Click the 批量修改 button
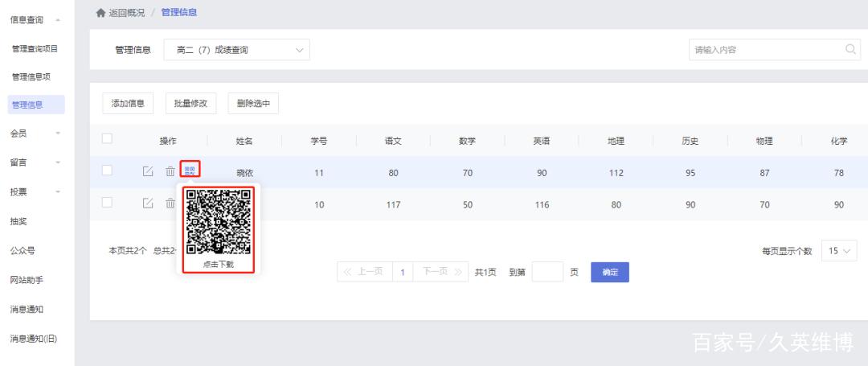 pyautogui.click(x=190, y=104)
